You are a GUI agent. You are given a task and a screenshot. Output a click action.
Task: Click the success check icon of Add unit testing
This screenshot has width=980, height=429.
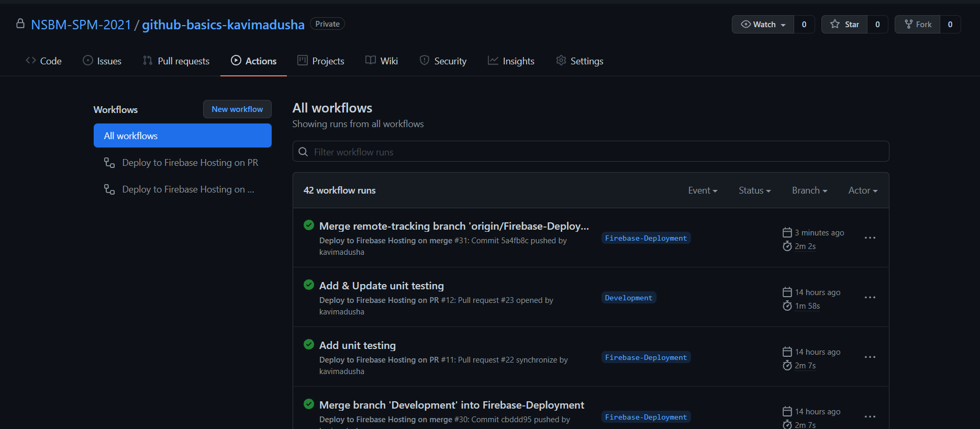coord(309,344)
